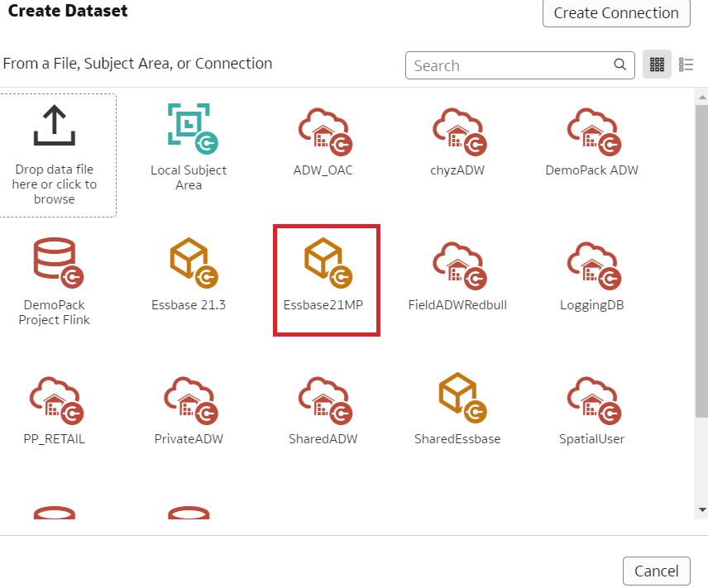
Task: Select the Essbase 21.3 connection
Action: [x=189, y=274]
